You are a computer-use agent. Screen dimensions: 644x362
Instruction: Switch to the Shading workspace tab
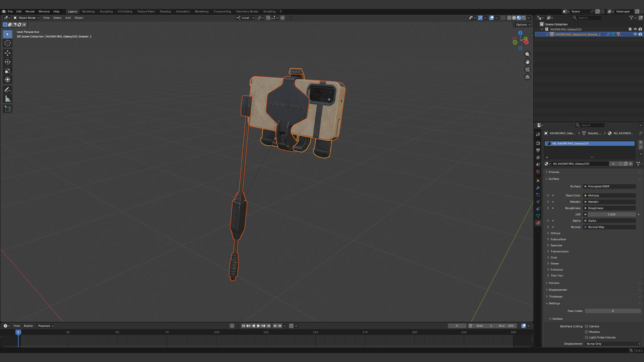165,12
